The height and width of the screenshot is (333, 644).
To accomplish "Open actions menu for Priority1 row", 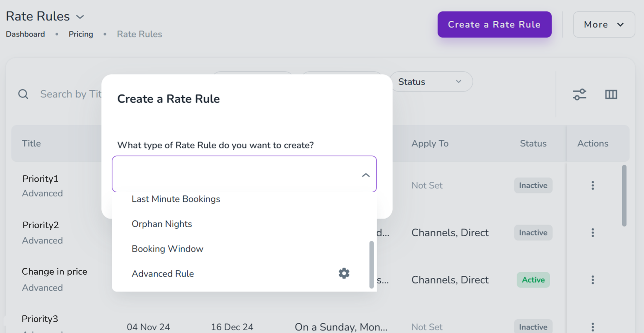I will click(x=593, y=185).
